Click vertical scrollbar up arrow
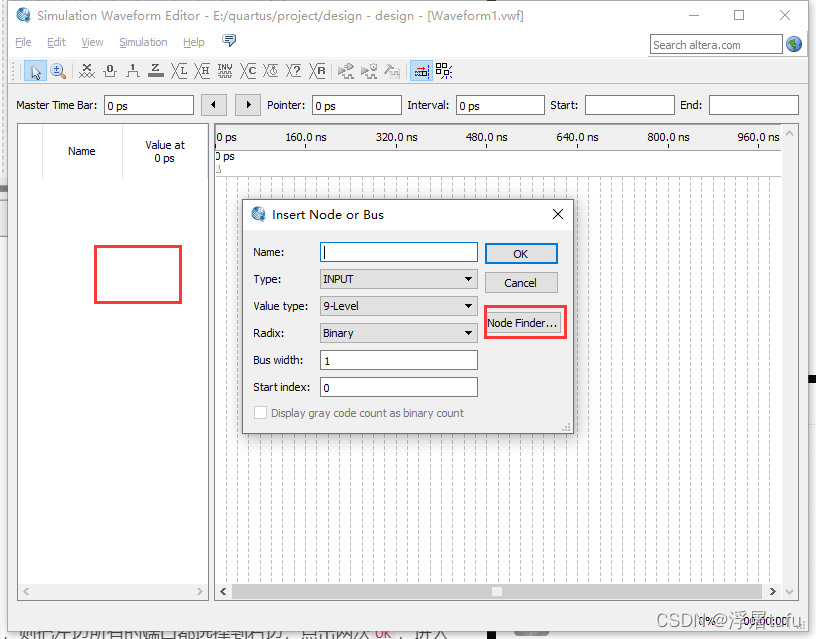The image size is (816, 639). point(790,134)
